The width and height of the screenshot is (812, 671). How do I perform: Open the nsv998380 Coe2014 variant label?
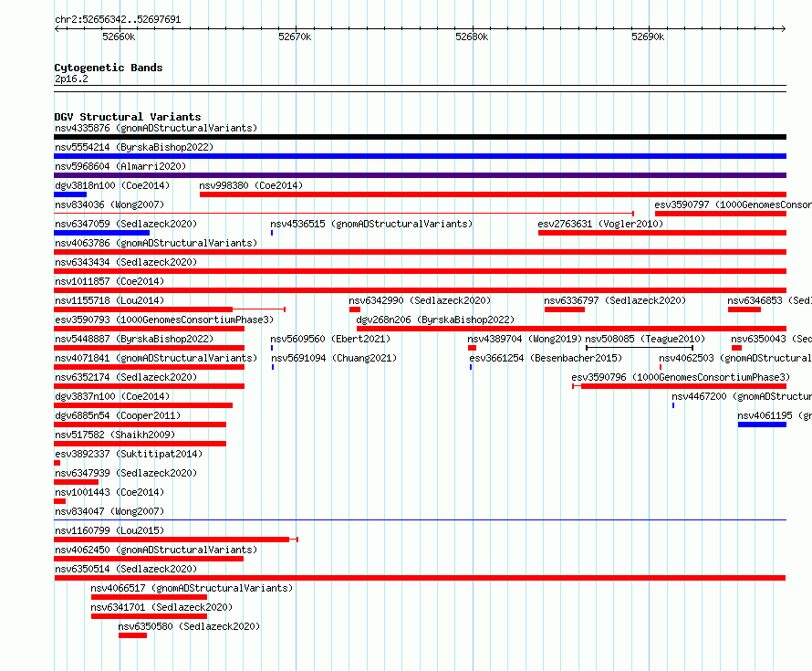(x=251, y=185)
